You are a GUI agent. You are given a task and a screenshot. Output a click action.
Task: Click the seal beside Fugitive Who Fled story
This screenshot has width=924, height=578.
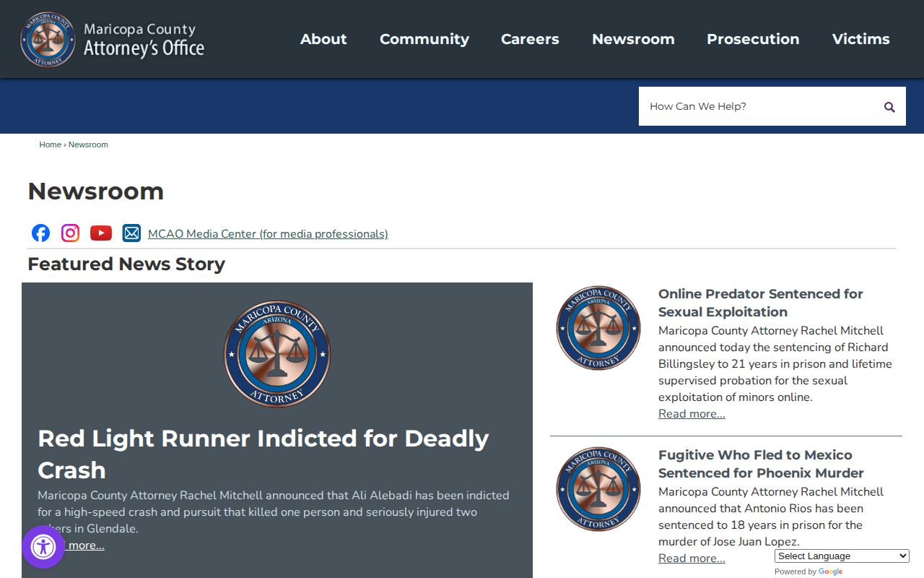pos(598,488)
